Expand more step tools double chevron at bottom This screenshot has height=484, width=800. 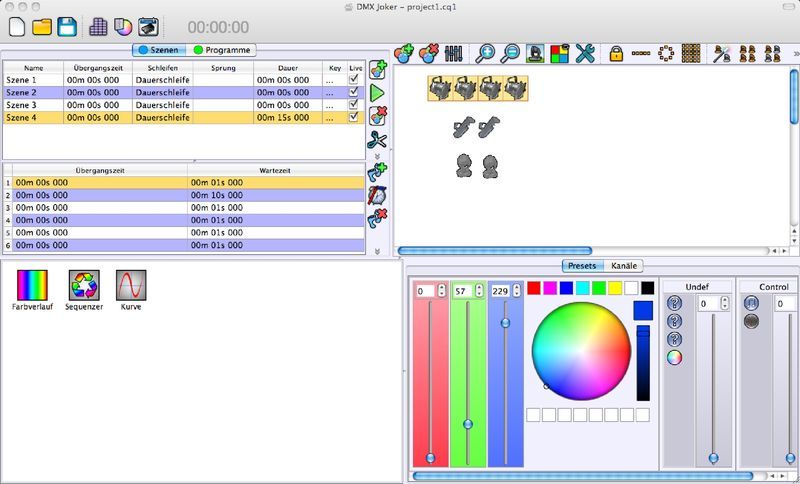pyautogui.click(x=378, y=251)
